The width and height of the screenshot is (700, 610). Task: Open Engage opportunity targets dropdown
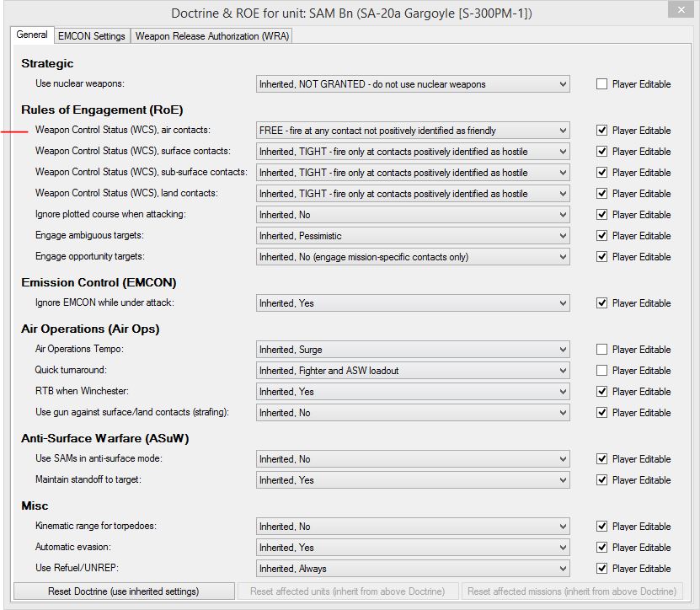pos(413,257)
